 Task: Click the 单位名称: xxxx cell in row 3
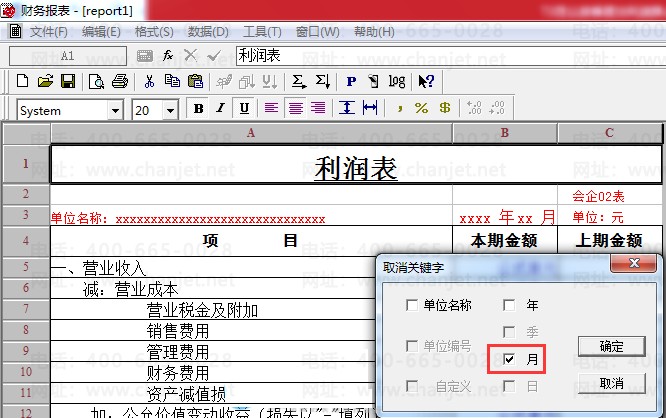coord(251,216)
